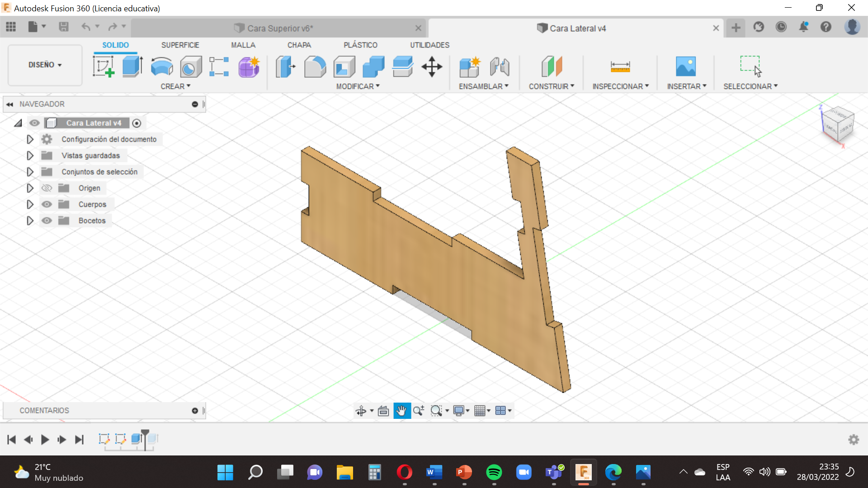The height and width of the screenshot is (488, 868).
Task: Expand Vistas guardadas node
Action: pos(30,155)
